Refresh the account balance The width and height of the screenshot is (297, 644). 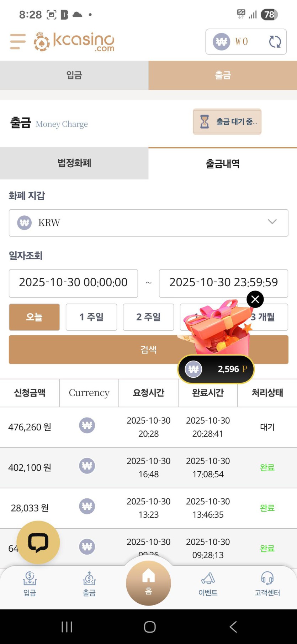pyautogui.click(x=275, y=42)
